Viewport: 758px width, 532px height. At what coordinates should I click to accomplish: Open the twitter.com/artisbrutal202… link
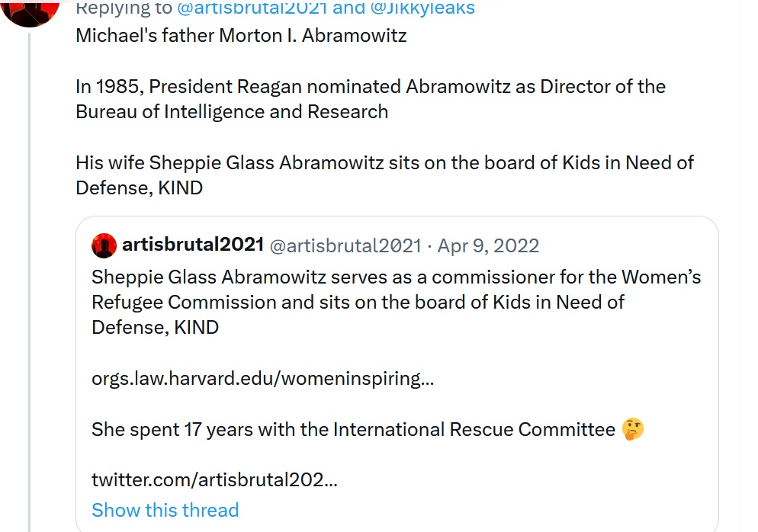214,479
